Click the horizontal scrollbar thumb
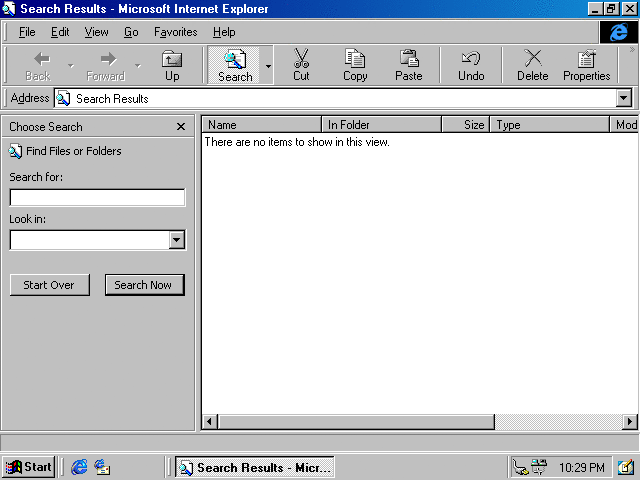 coord(356,422)
